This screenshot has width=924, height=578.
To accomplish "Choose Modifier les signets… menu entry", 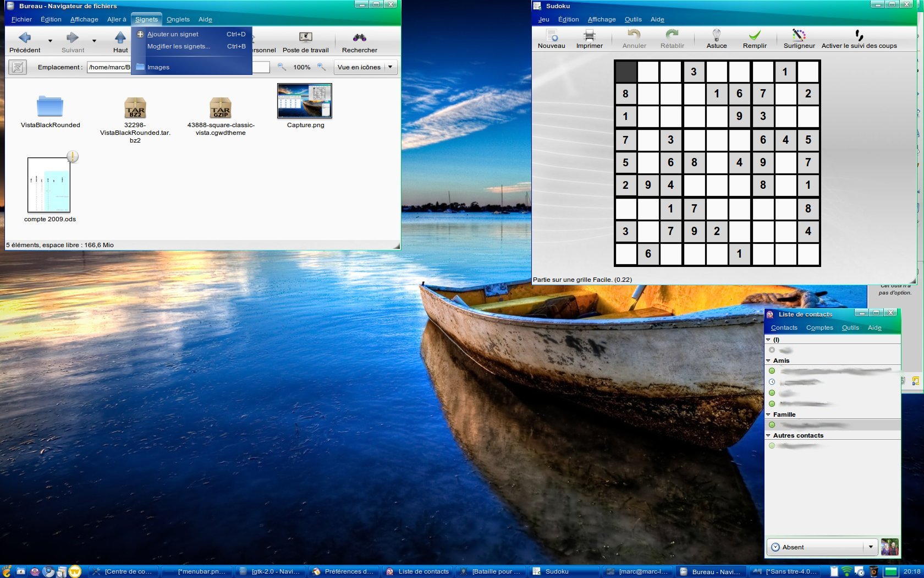I will tap(191, 46).
